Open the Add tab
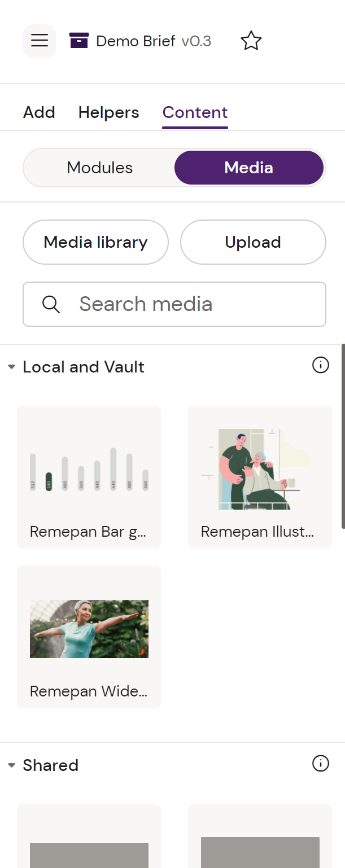This screenshot has width=345, height=868. (x=39, y=112)
